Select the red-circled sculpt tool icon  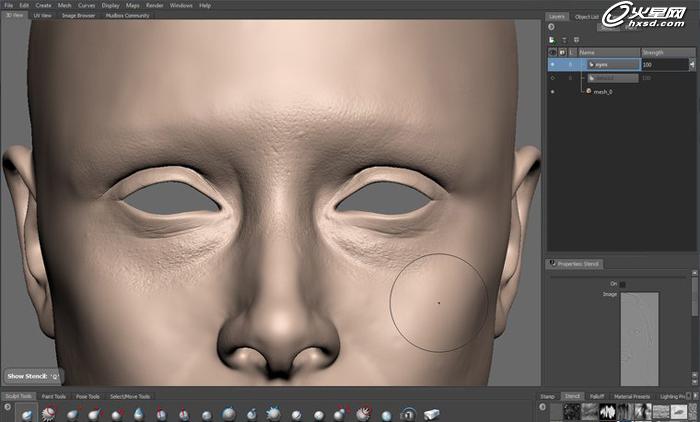[x=364, y=414]
